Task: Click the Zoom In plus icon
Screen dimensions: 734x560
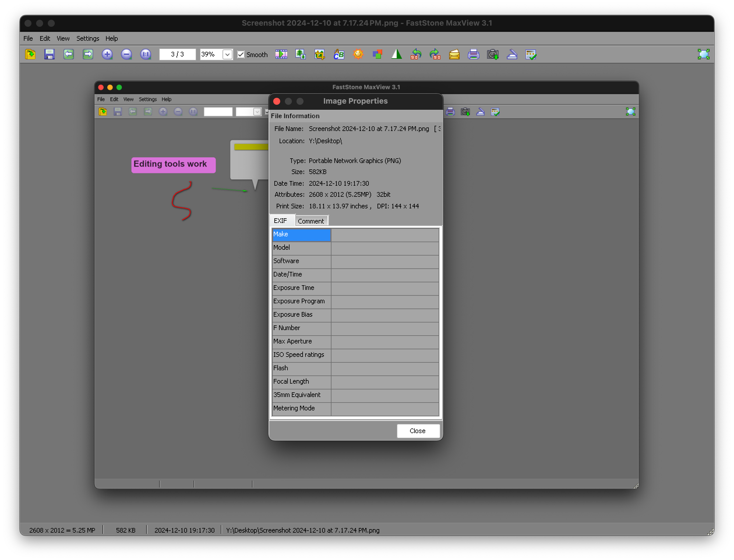Action: [x=107, y=54]
